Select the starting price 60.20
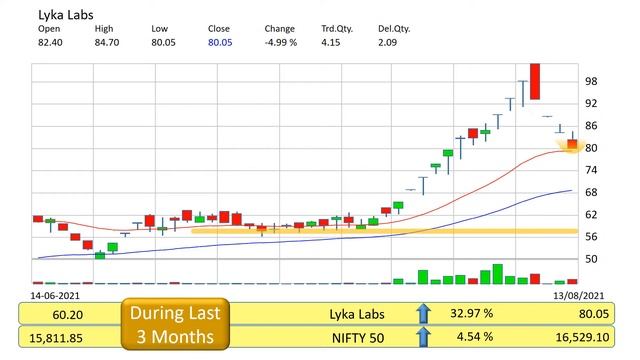 coord(68,315)
